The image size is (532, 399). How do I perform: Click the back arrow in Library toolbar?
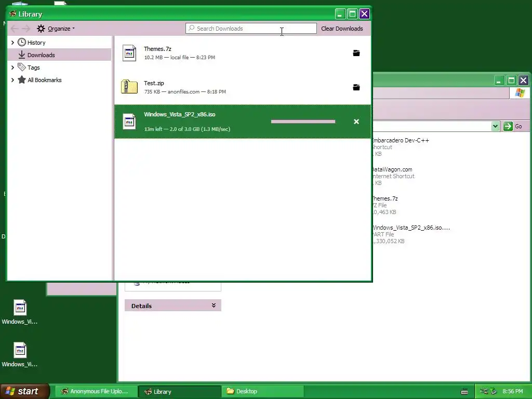click(15, 29)
